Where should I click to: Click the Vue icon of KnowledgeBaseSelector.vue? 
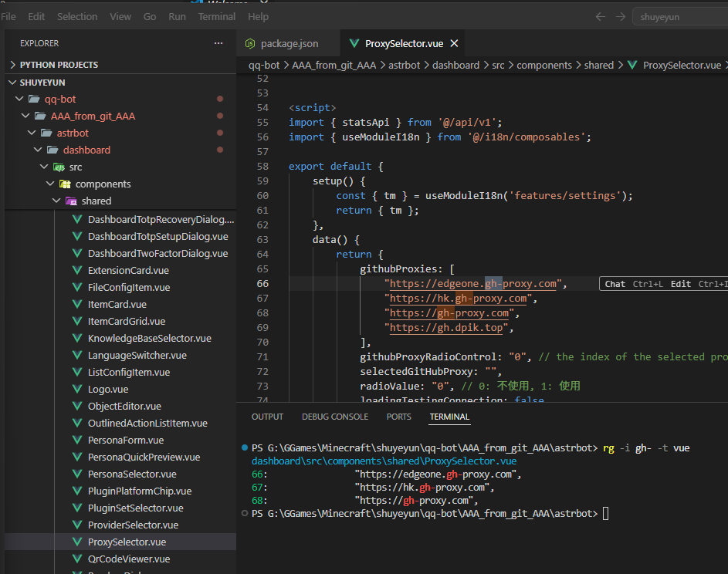pyautogui.click(x=77, y=338)
